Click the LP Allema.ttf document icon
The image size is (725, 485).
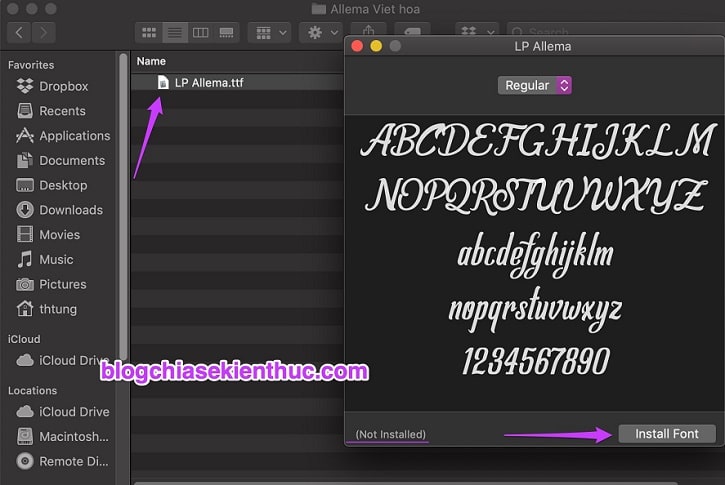pyautogui.click(x=163, y=82)
